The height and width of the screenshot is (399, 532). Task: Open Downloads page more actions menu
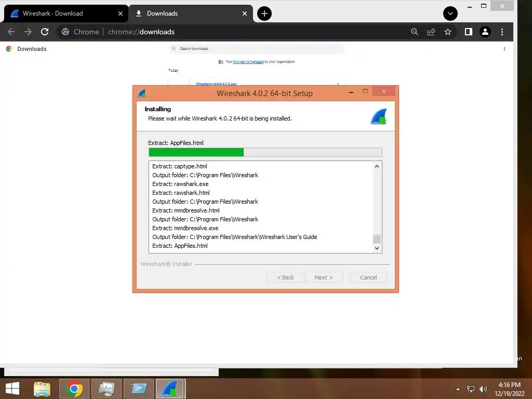(x=504, y=49)
